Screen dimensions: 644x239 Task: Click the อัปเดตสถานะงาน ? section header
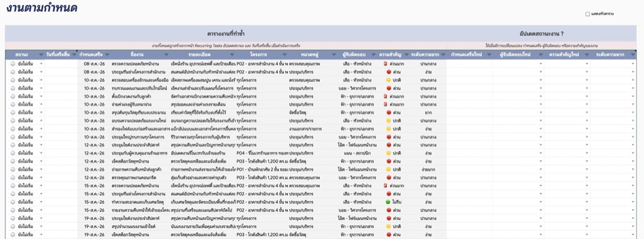541,33
